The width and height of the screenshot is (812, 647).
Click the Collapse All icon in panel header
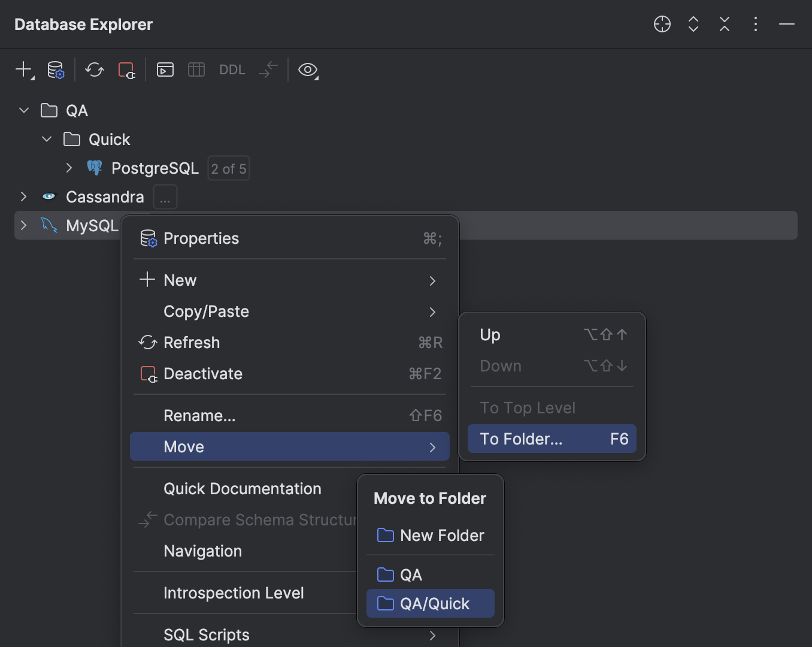(724, 25)
